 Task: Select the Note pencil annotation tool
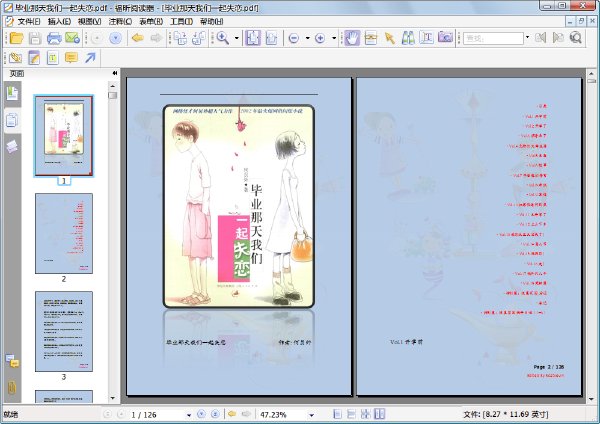pos(34,58)
